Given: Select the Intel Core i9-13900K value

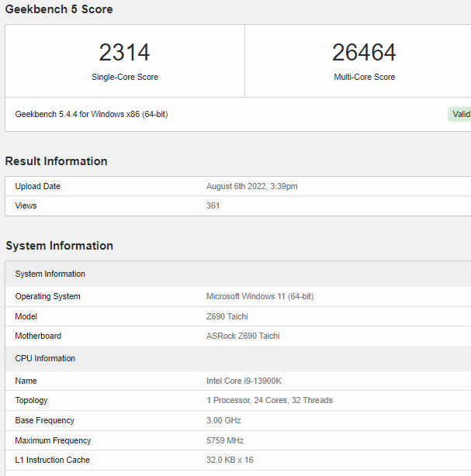Looking at the screenshot, I should 244,381.
